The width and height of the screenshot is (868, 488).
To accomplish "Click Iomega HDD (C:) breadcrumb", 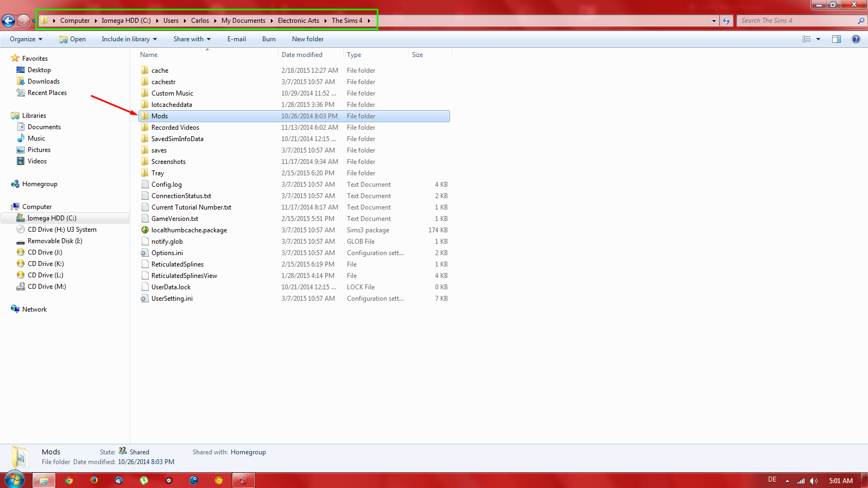I will (x=126, y=21).
